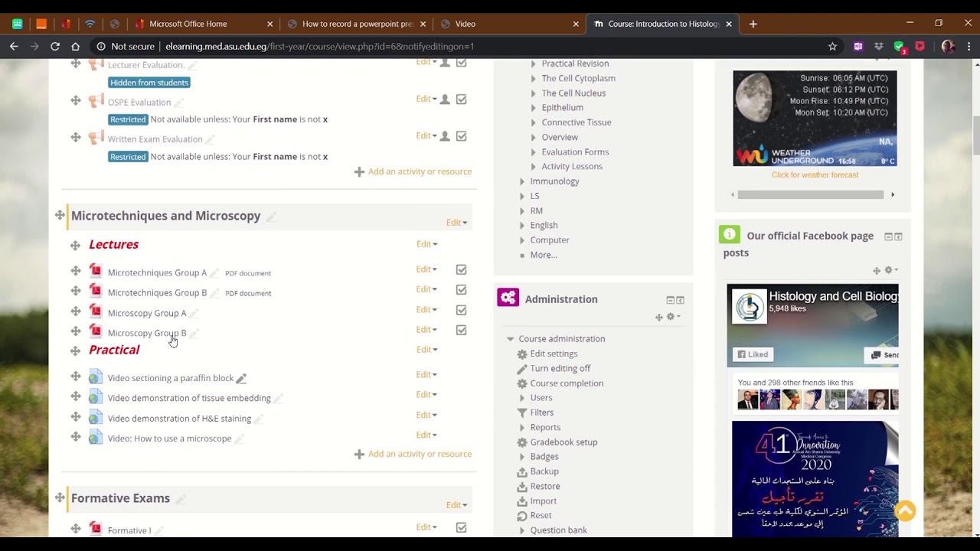The width and height of the screenshot is (980, 551).
Task: Open Video demonstration of H&E staining link
Action: 179,419
